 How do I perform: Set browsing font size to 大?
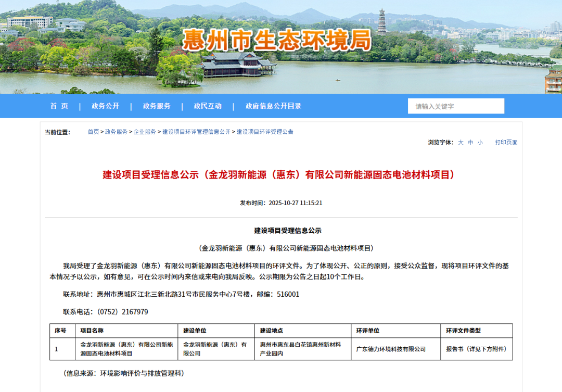coord(461,143)
